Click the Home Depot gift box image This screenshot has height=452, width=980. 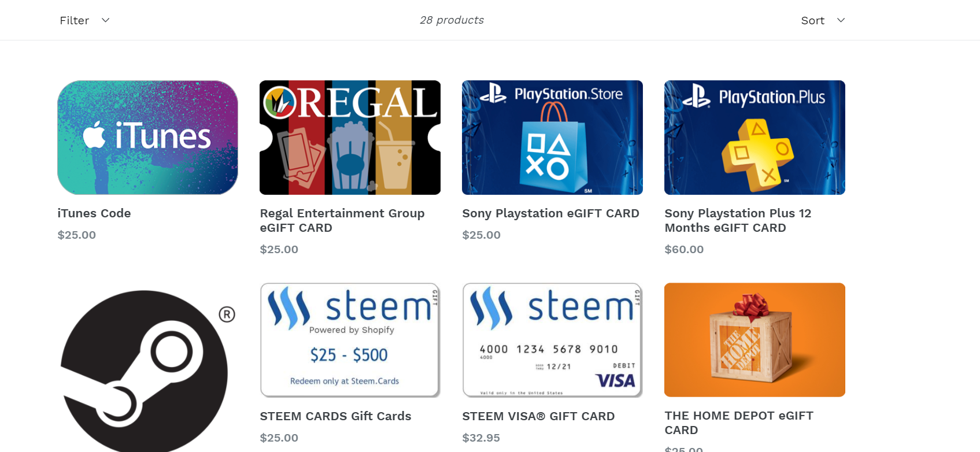click(x=755, y=340)
